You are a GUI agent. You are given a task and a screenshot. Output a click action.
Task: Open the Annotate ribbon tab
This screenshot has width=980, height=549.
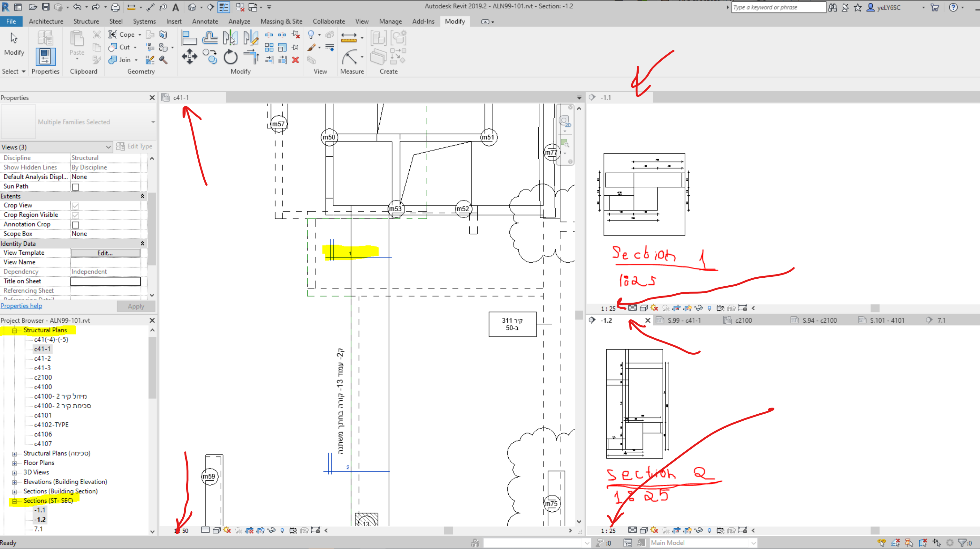coord(205,21)
